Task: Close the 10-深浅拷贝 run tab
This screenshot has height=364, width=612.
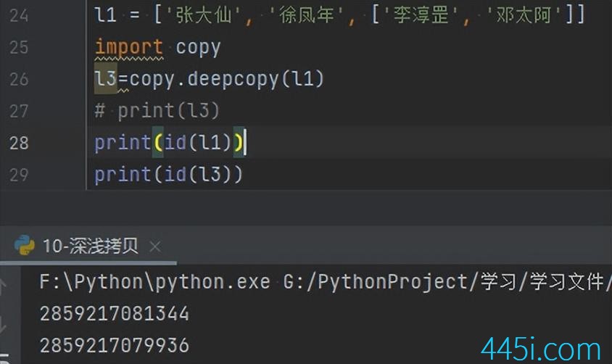Action: coord(155,247)
